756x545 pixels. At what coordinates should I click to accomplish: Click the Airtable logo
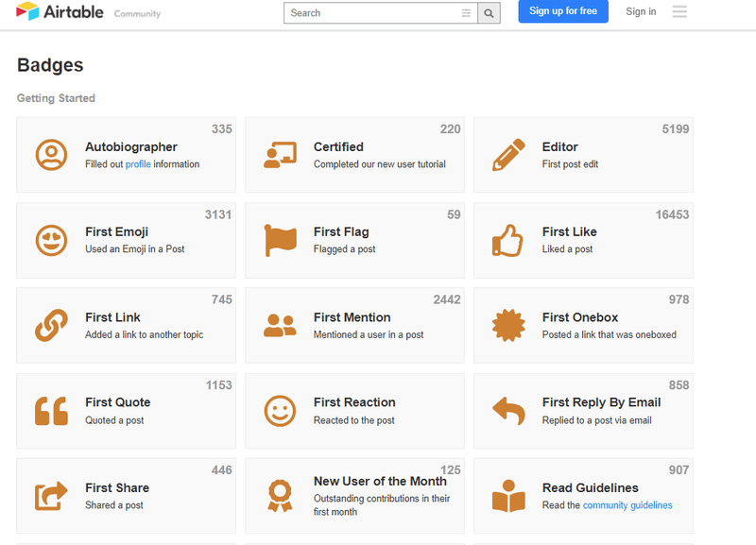tap(59, 12)
